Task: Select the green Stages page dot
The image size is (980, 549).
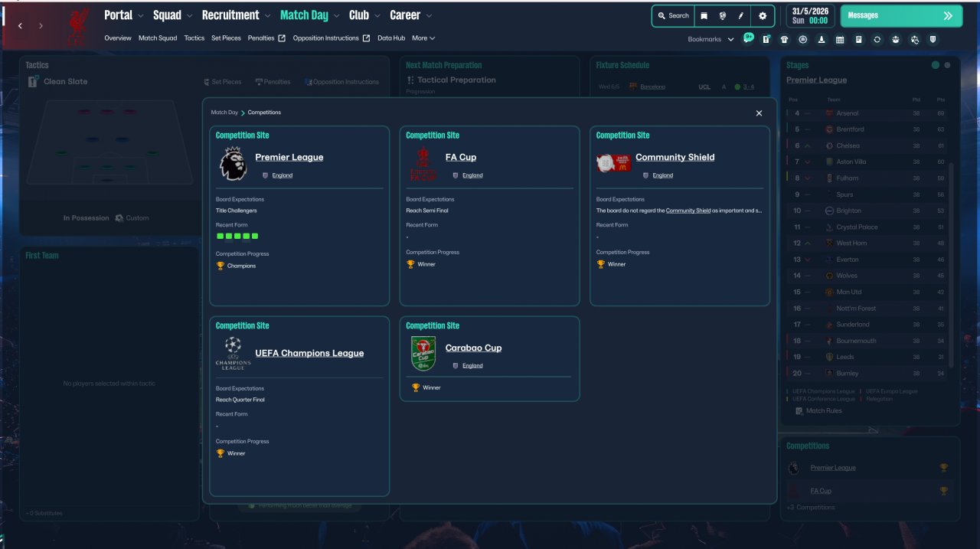Action: [936, 65]
